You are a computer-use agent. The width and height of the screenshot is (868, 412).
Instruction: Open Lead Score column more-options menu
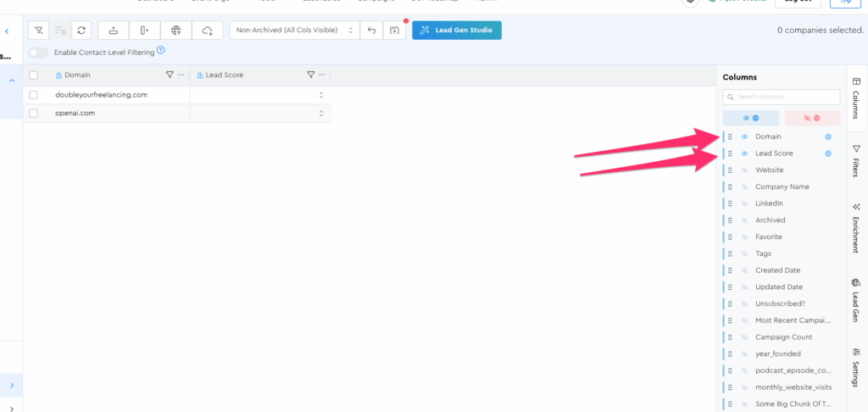pos(322,75)
